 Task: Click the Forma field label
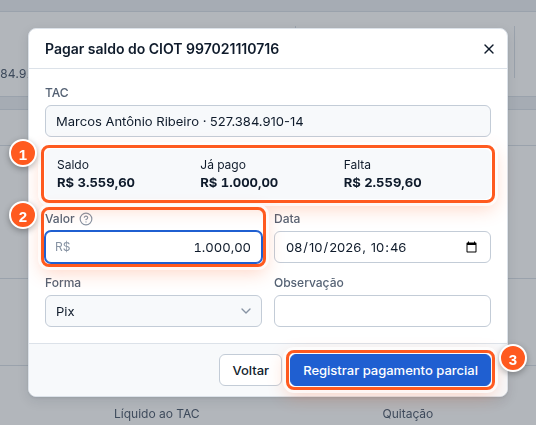click(63, 283)
